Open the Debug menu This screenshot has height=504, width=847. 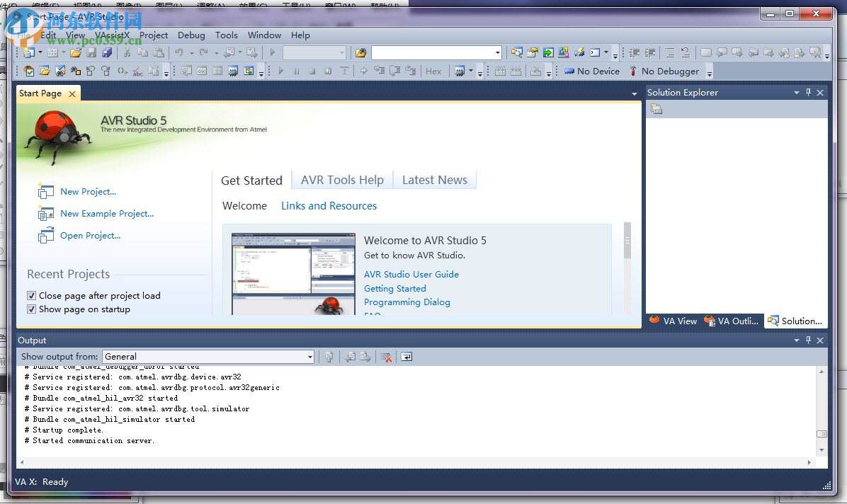click(x=191, y=35)
